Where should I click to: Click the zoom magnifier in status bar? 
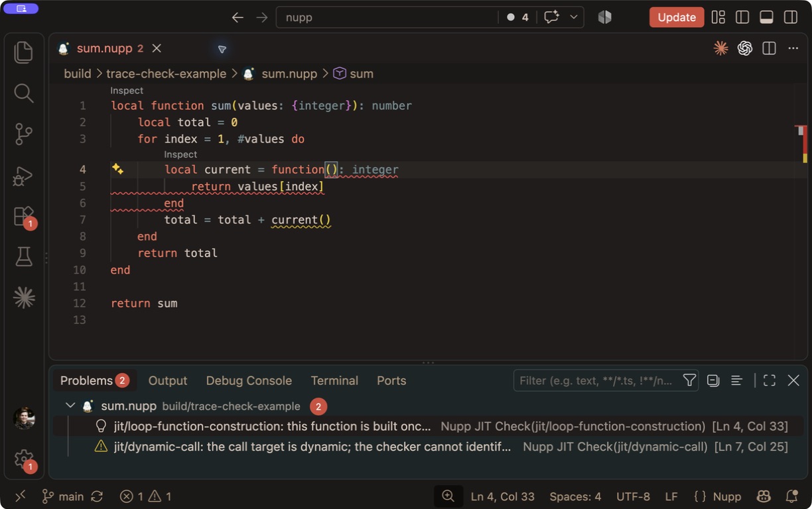coord(448,496)
